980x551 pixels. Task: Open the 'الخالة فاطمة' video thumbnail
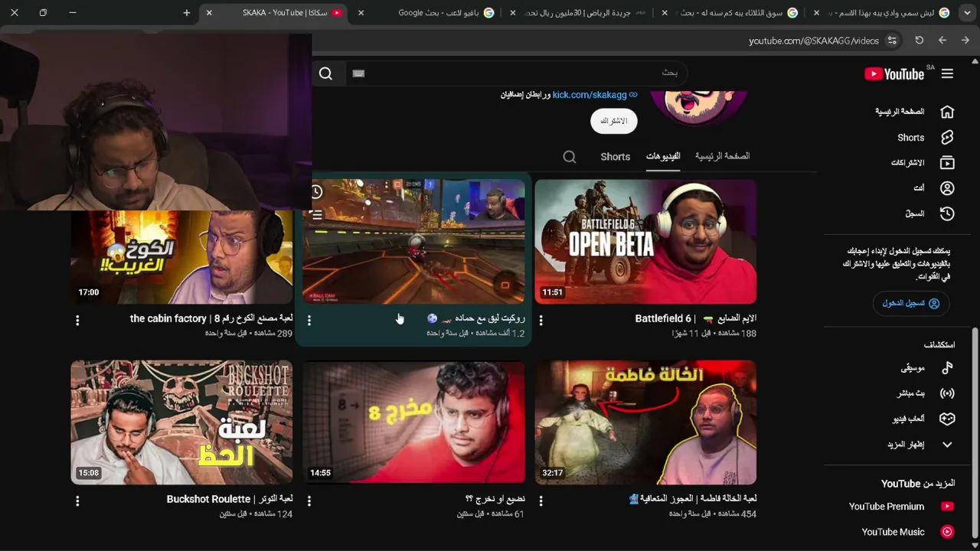click(x=645, y=422)
